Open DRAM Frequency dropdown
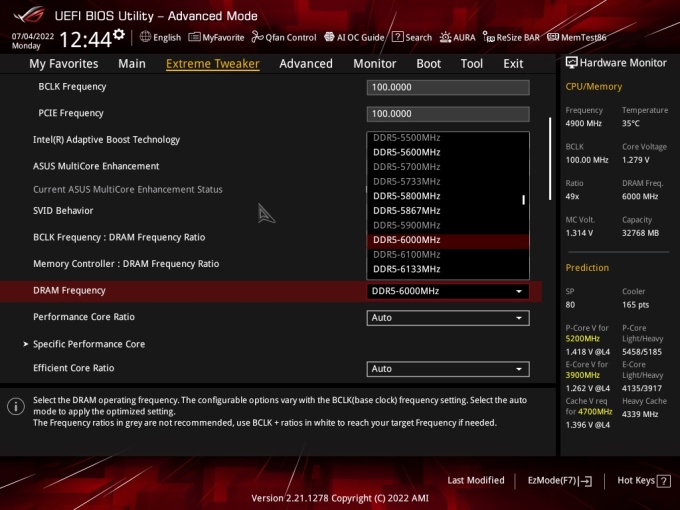Image resolution: width=680 pixels, height=510 pixels. coord(448,291)
